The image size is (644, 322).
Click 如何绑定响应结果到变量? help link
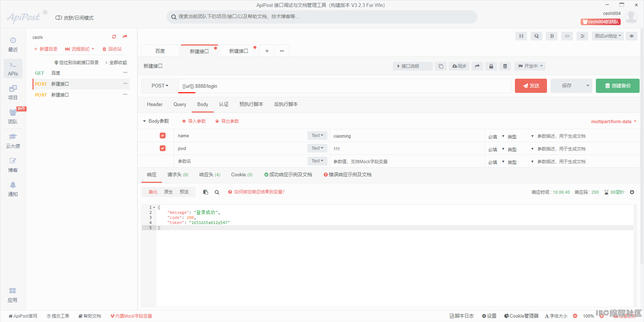pyautogui.click(x=256, y=192)
